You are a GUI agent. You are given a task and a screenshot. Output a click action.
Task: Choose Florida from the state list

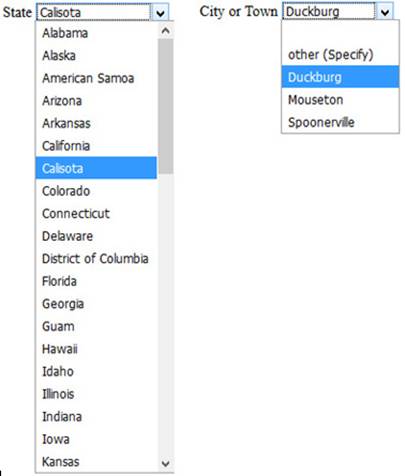(x=96, y=281)
